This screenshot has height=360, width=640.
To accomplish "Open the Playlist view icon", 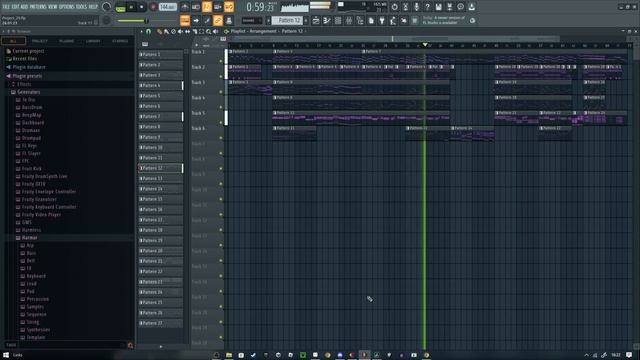I will [316, 20].
